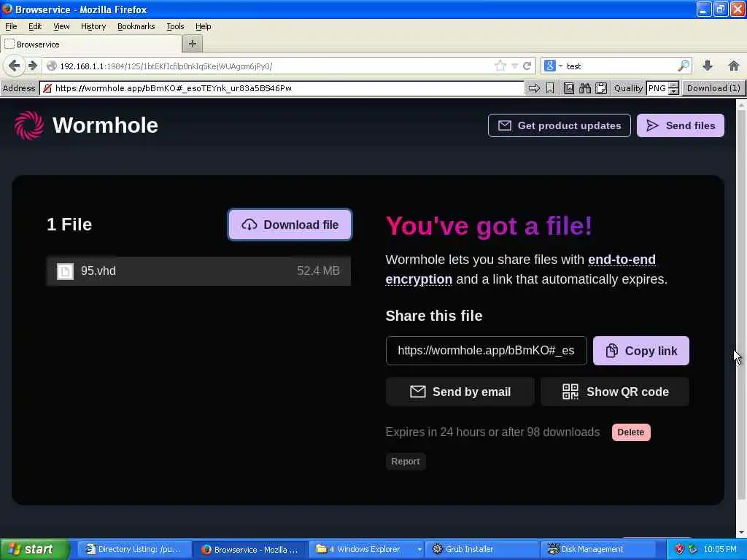Click the Browservice go arrow icon
747x560 pixels.
(534, 88)
